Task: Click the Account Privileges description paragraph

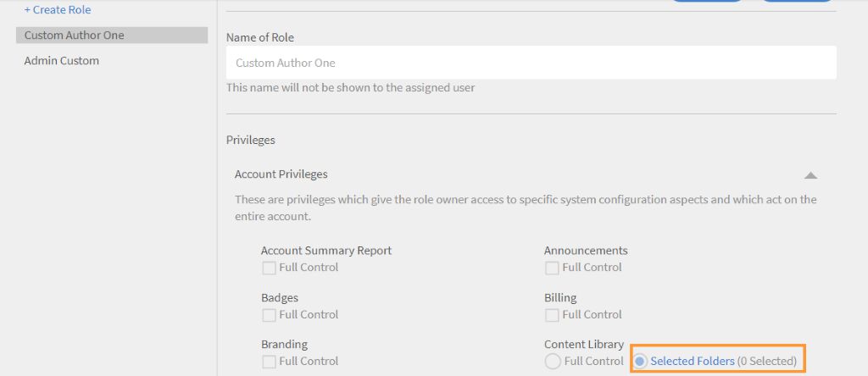Action: (526, 207)
